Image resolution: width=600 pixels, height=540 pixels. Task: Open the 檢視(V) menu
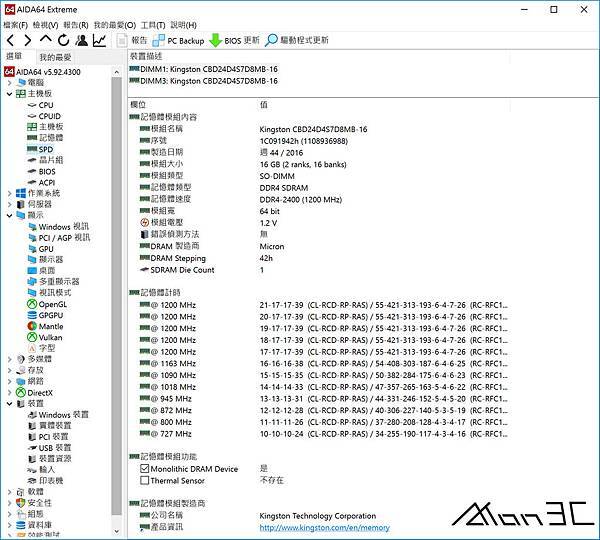[x=45, y=25]
